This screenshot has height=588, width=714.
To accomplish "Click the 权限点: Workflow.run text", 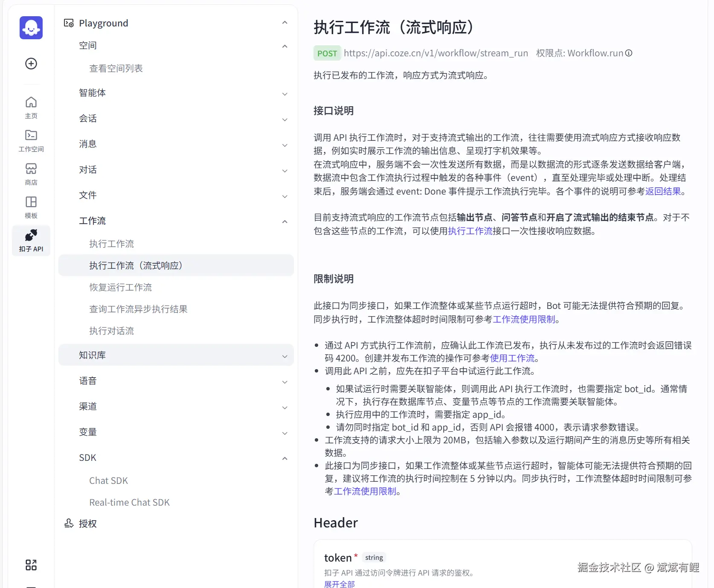I will (x=580, y=53).
